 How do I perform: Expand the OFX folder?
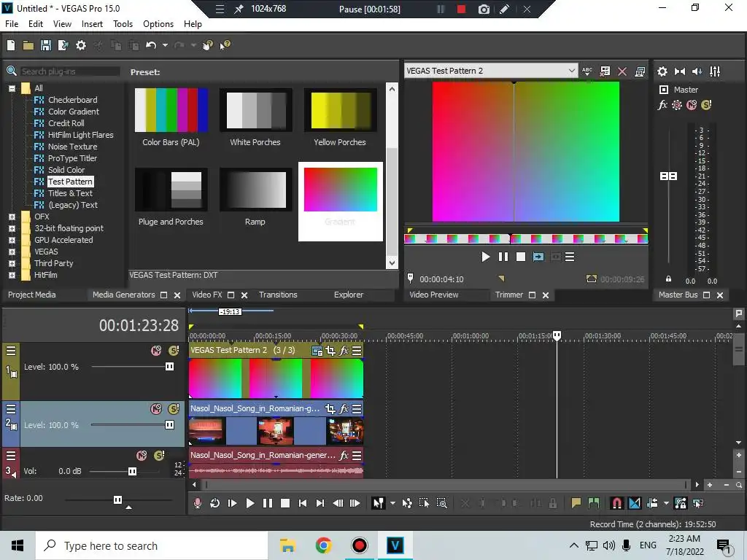point(12,217)
